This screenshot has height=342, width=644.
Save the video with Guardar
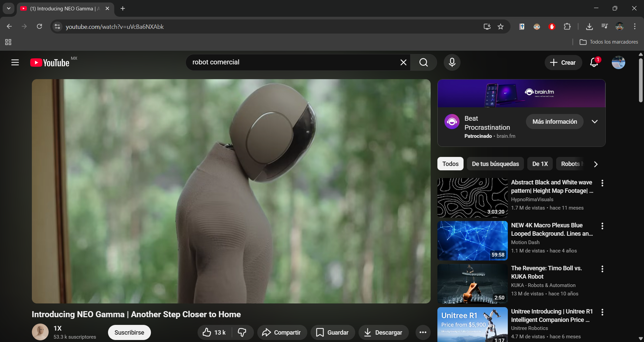332,332
